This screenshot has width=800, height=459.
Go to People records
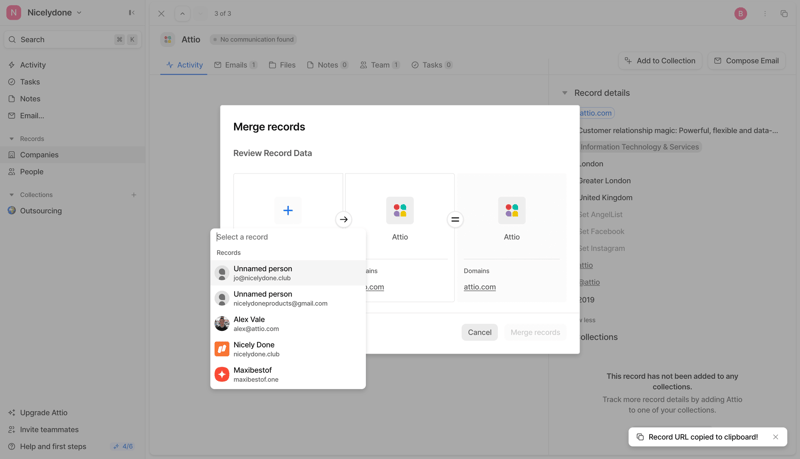click(31, 171)
